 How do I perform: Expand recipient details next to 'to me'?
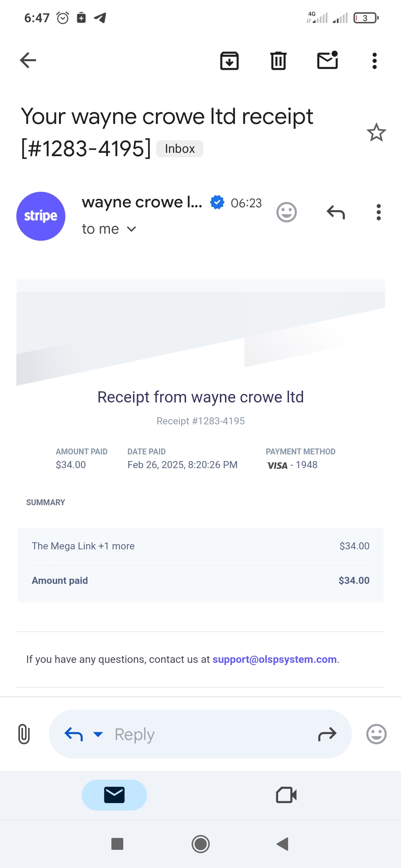coord(131,229)
